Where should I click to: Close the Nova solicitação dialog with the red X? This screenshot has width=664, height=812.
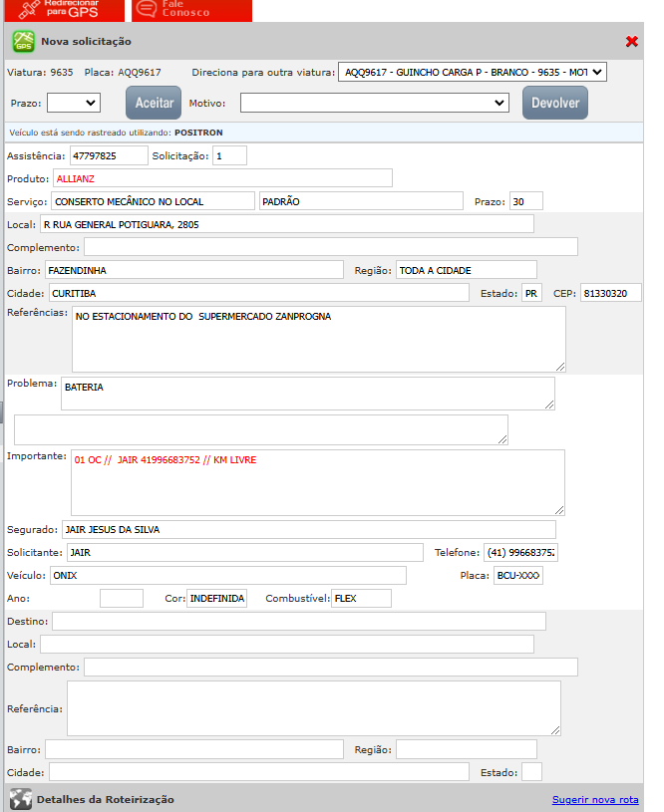[x=631, y=42]
